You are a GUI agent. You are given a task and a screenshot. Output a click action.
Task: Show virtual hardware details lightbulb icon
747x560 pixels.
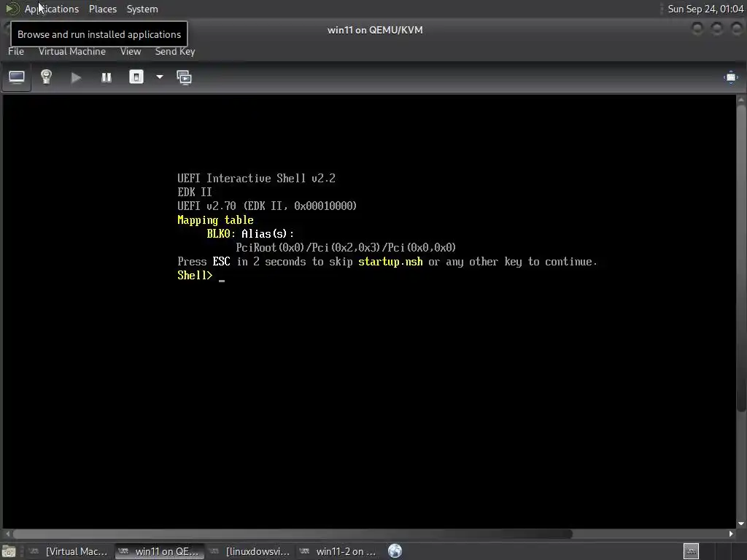[x=46, y=77]
